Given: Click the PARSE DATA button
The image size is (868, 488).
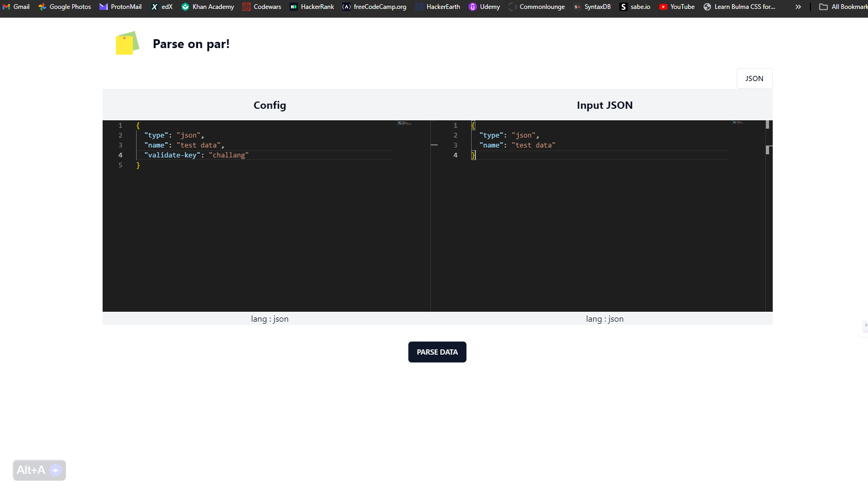Looking at the screenshot, I should pyautogui.click(x=437, y=352).
